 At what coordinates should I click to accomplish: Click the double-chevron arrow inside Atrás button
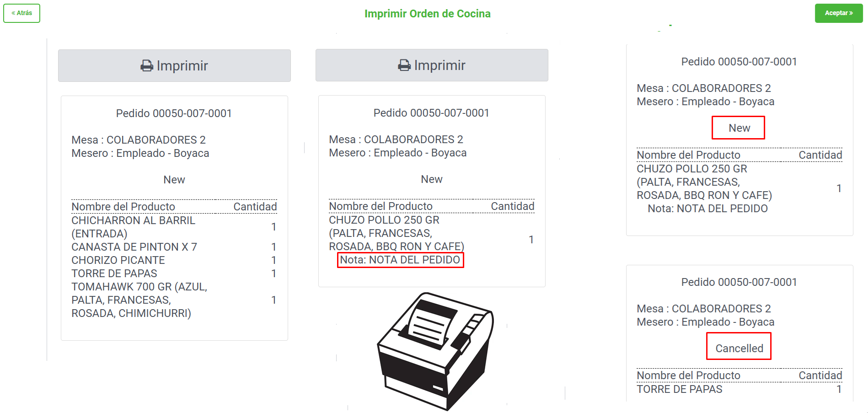13,13
